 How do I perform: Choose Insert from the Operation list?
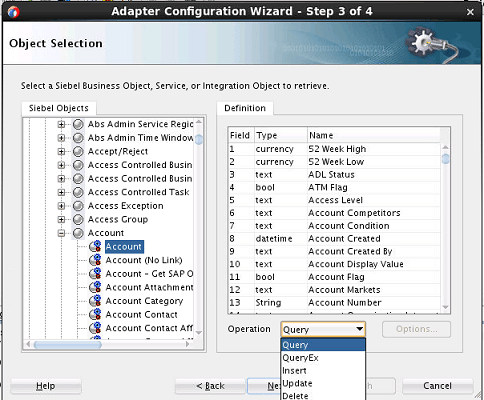323,370
